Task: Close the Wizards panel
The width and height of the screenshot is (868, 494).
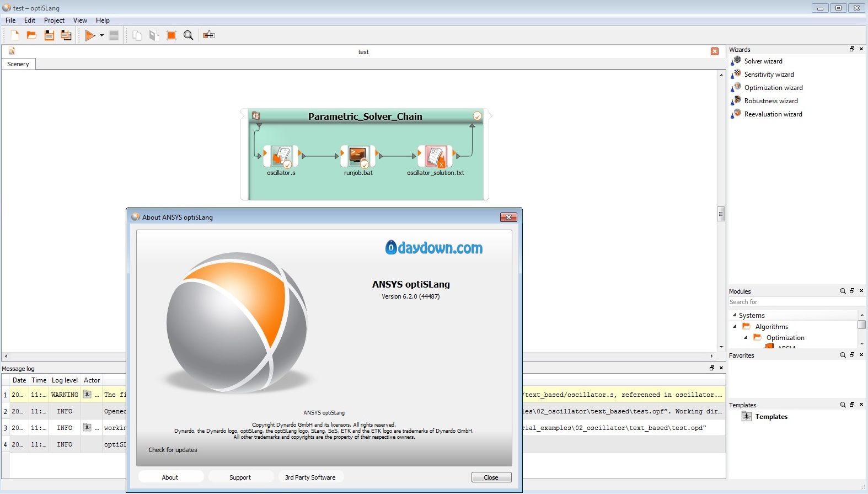Action: pyautogui.click(x=861, y=49)
